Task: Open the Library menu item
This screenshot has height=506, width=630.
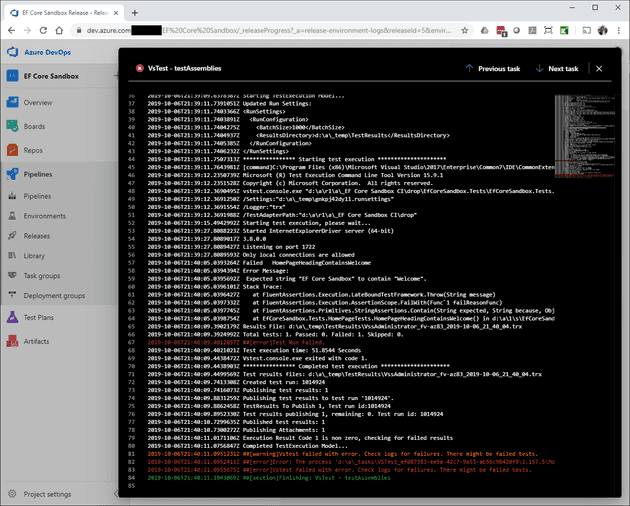Action: 34,256
